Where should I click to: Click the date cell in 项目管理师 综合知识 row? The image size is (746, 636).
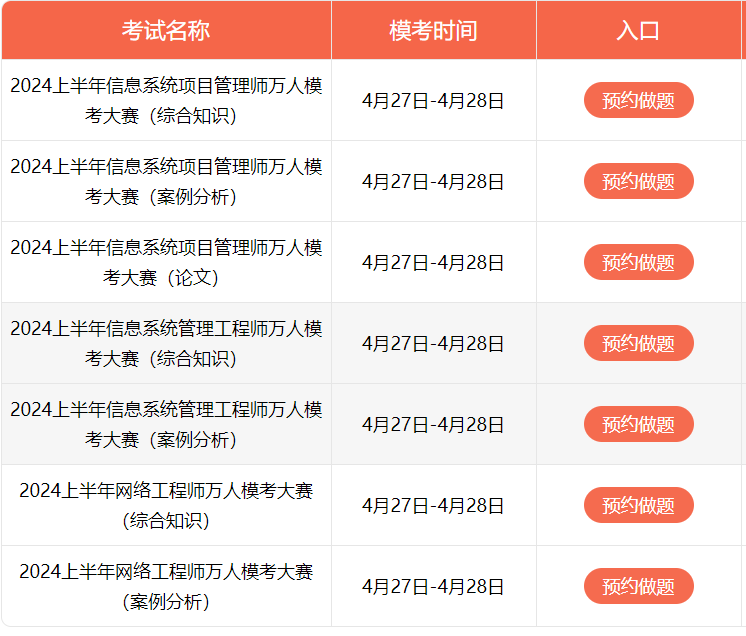point(433,100)
